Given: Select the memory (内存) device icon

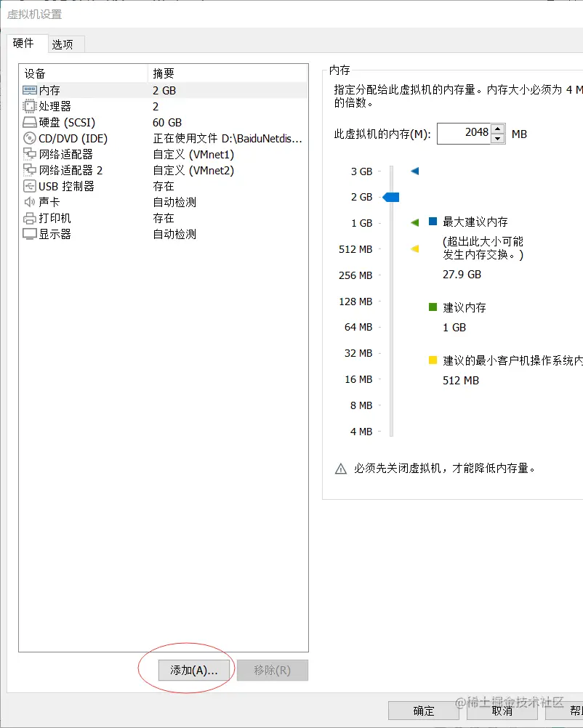Looking at the screenshot, I should coord(29,90).
